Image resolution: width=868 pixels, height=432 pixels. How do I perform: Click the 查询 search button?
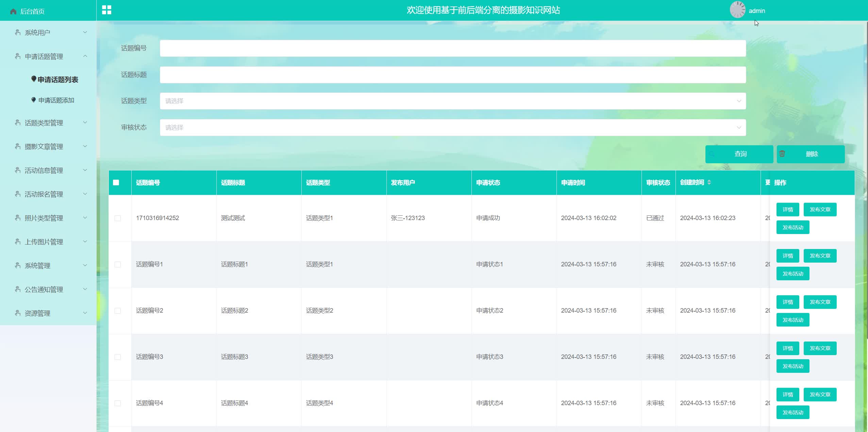(x=739, y=154)
